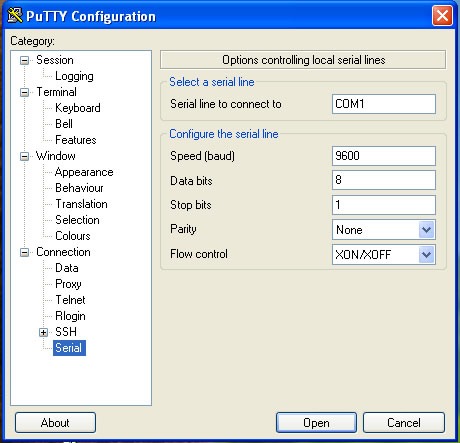Viewport: 460px width, 443px height.
Task: Click the 'PuTTY Configuration' title text
Action: 91,16
